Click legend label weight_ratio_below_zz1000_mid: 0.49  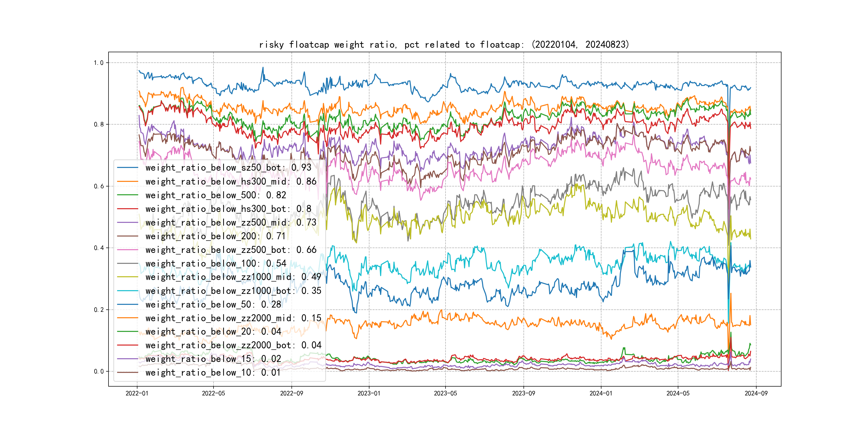[x=233, y=277]
